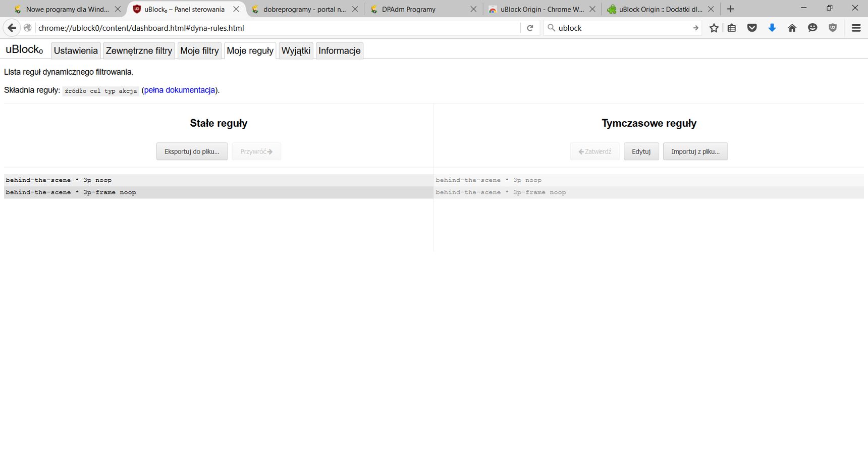Go to the home page icon
868x466 pixels.
coord(792,28)
